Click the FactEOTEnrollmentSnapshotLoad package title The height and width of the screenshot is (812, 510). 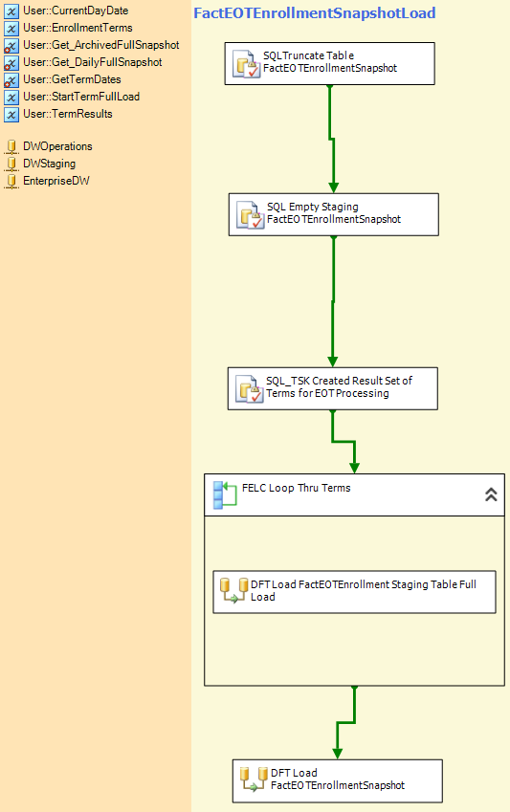[x=315, y=13]
